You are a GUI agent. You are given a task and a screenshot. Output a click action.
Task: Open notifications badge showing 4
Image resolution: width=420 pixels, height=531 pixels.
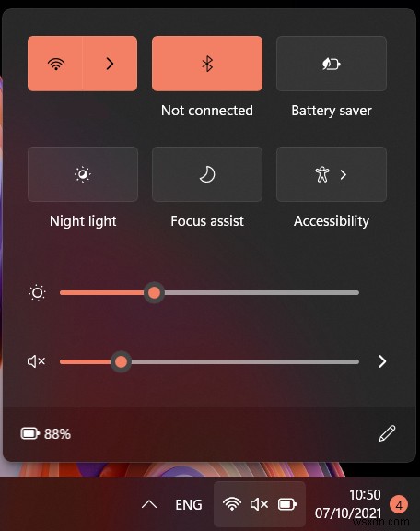tap(399, 505)
